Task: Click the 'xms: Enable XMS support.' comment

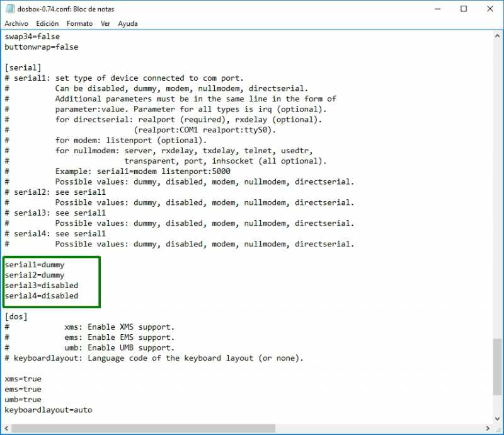Action: click(119, 327)
